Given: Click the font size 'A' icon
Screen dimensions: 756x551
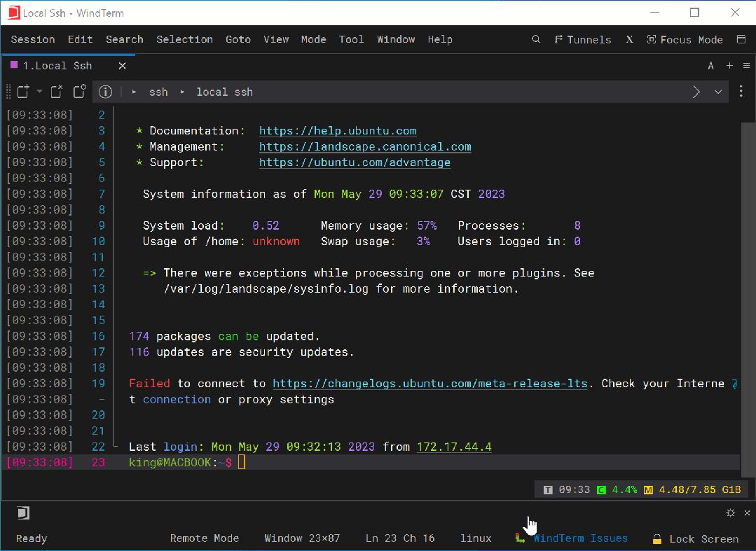Looking at the screenshot, I should click(x=710, y=65).
